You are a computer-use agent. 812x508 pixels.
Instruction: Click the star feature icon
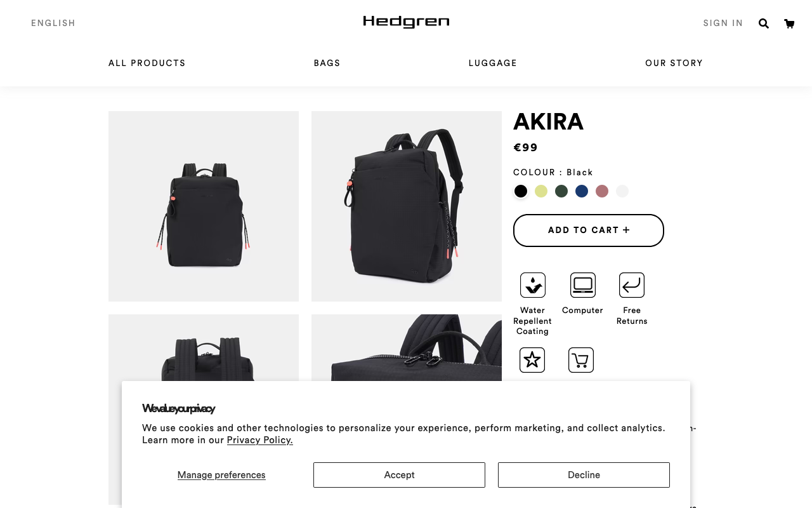532,360
